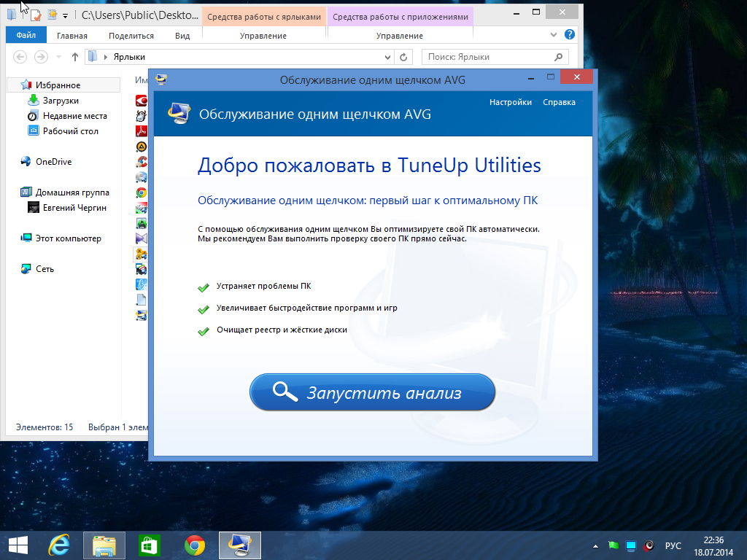This screenshot has height=560, width=747.
Task: Launch Google Chrome from the taskbar
Action: [x=195, y=545]
